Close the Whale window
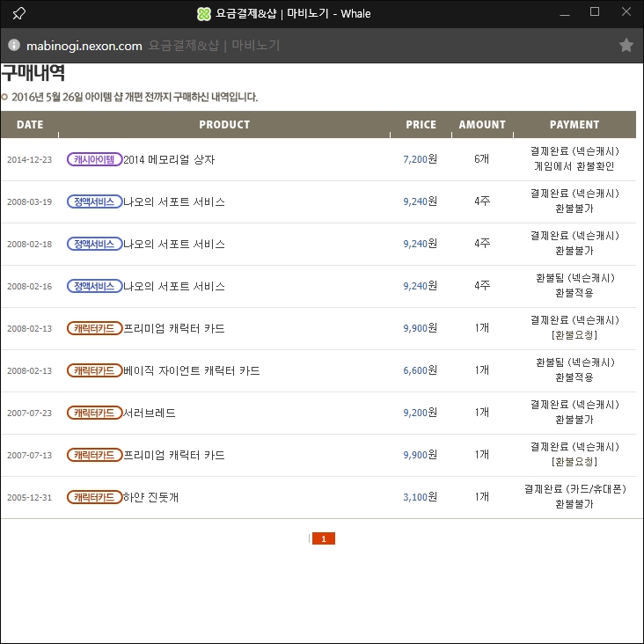644x644 pixels. tap(626, 12)
